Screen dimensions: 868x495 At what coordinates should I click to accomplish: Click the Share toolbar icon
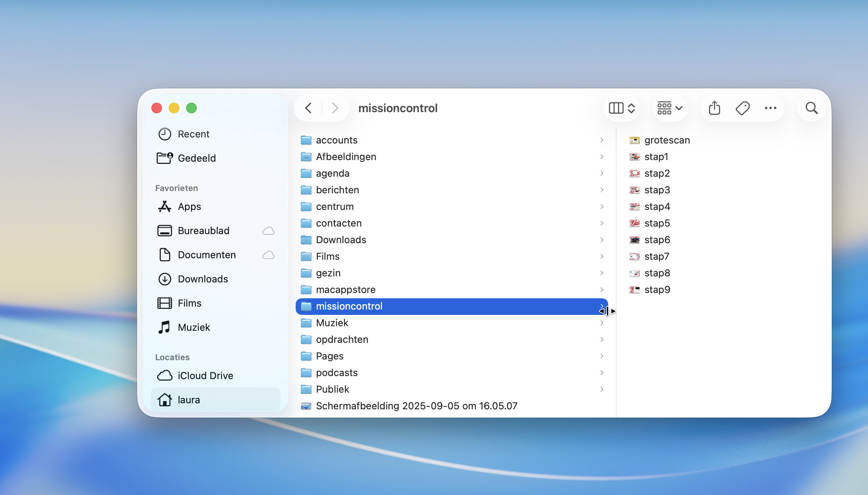714,108
